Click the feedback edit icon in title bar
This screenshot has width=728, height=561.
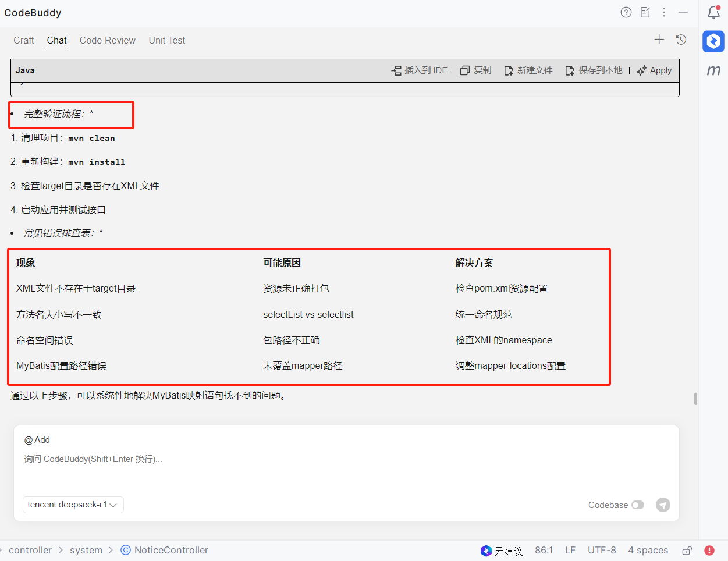(645, 12)
